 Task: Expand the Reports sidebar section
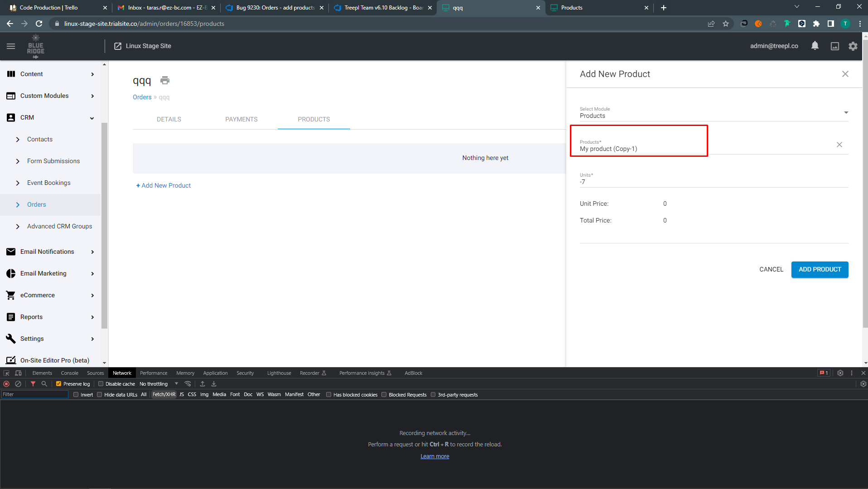50,317
